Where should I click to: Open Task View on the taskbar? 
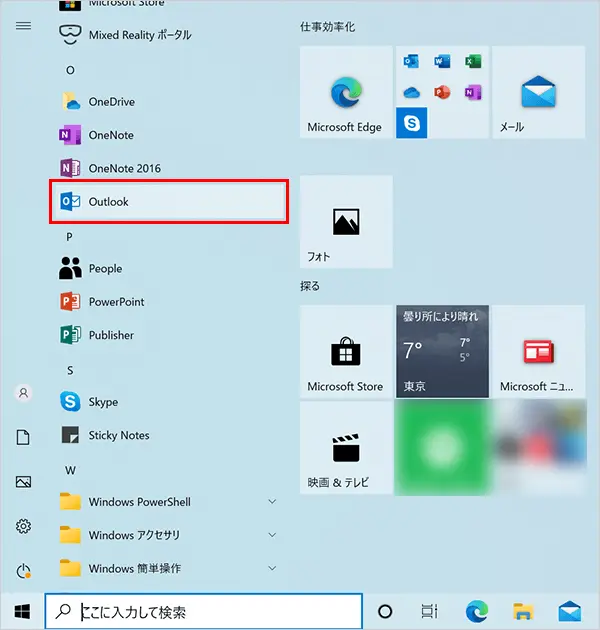click(x=429, y=612)
